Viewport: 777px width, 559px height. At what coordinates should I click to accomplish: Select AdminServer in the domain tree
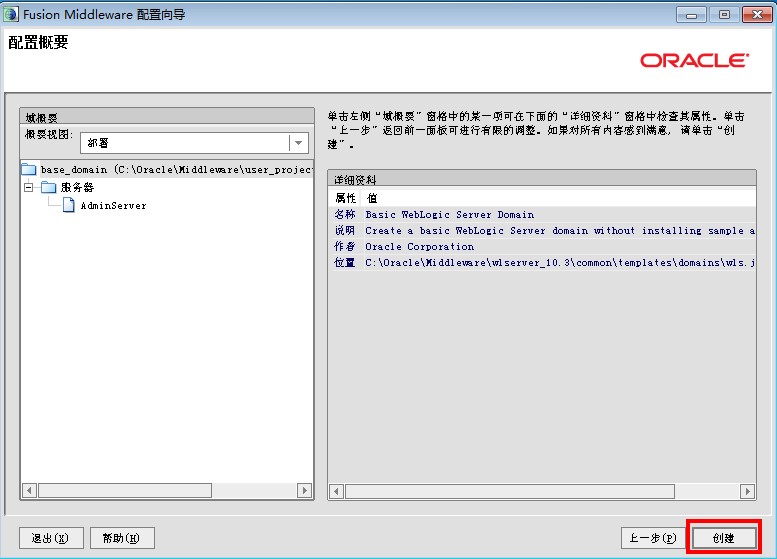click(x=113, y=206)
